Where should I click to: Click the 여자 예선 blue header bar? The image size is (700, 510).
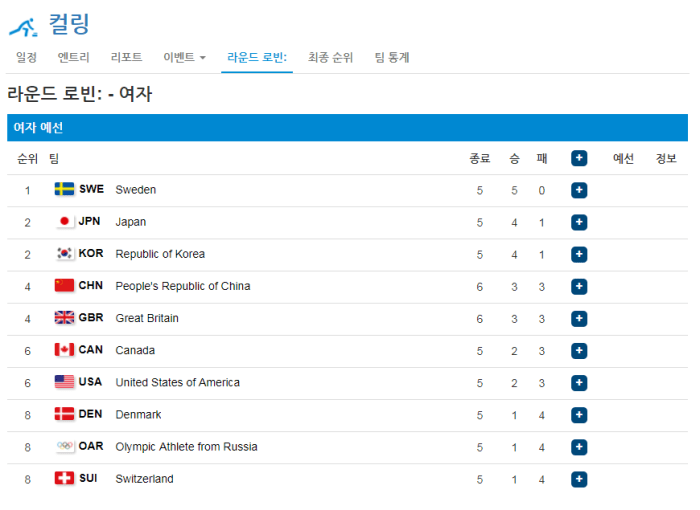pyautogui.click(x=347, y=128)
